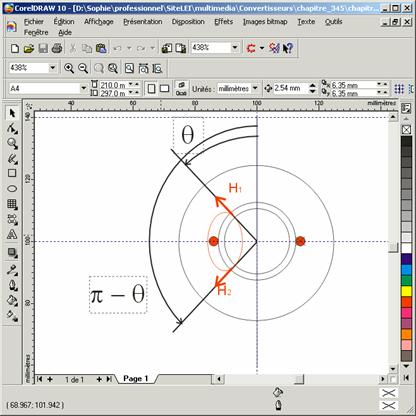This screenshot has width=416, height=416.
Task: Select the Ellipse tool
Action: click(12, 189)
